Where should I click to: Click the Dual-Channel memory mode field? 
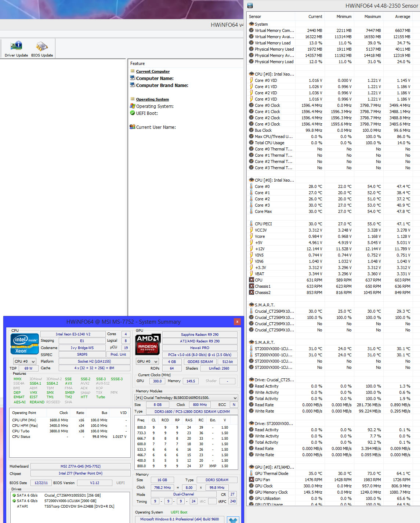tap(184, 494)
